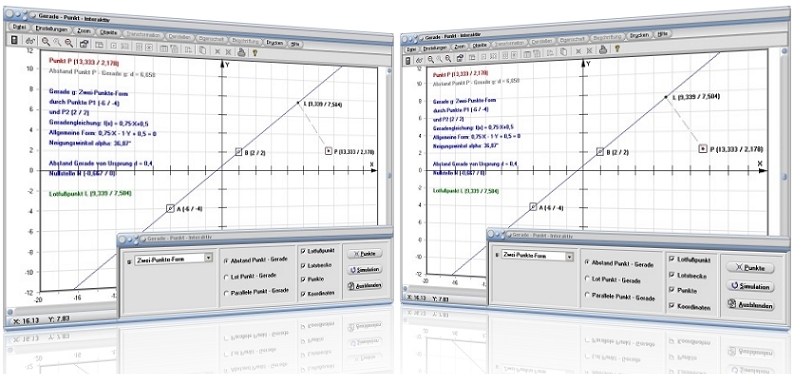Click the Punkte button in the left dialog

365,254
